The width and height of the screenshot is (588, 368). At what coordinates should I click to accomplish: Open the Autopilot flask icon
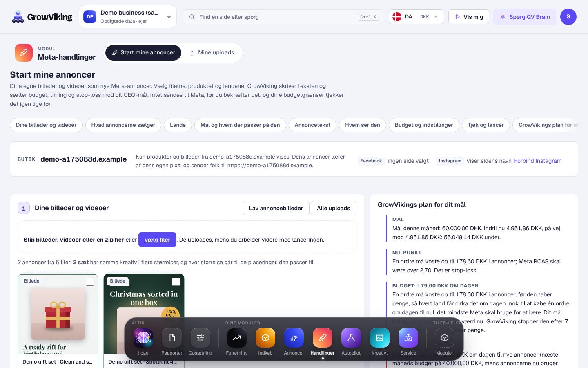(x=351, y=338)
